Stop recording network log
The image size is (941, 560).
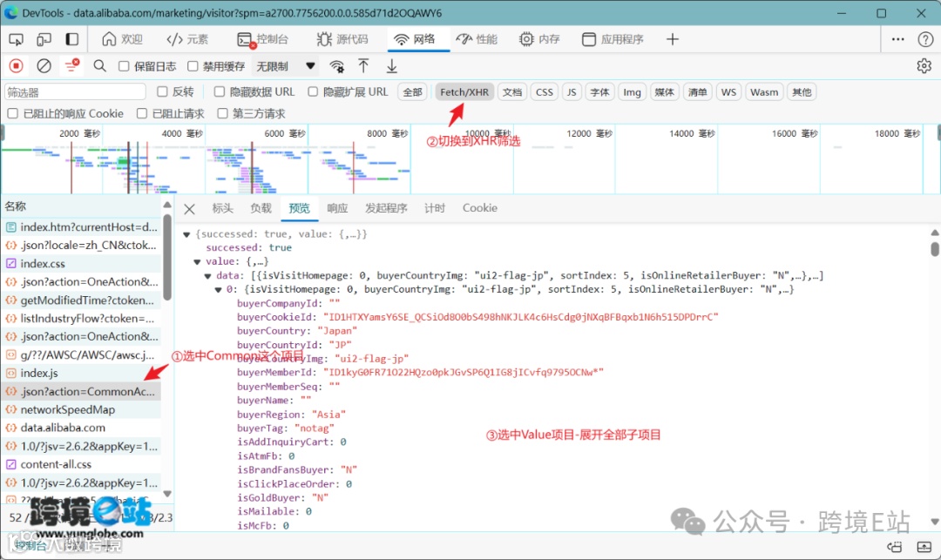[x=17, y=66]
